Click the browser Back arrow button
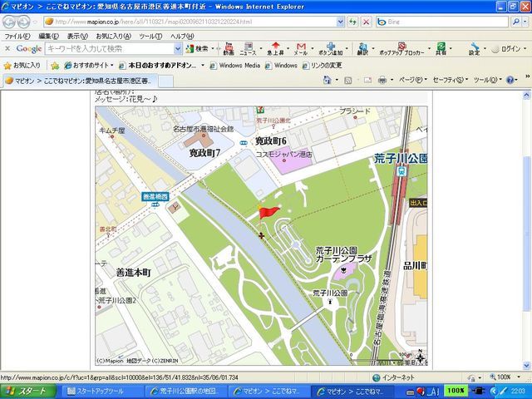Screen dimensions: 532x399 pyautogui.click(x=12, y=22)
